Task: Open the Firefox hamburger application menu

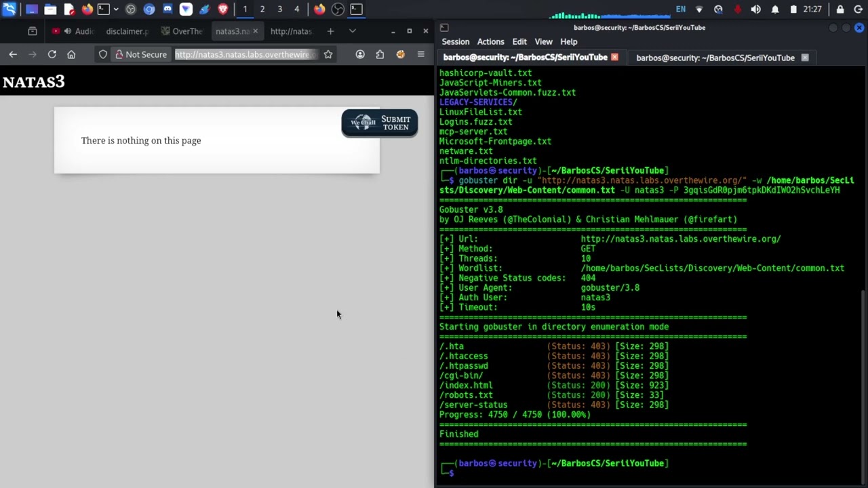Action: 420,54
